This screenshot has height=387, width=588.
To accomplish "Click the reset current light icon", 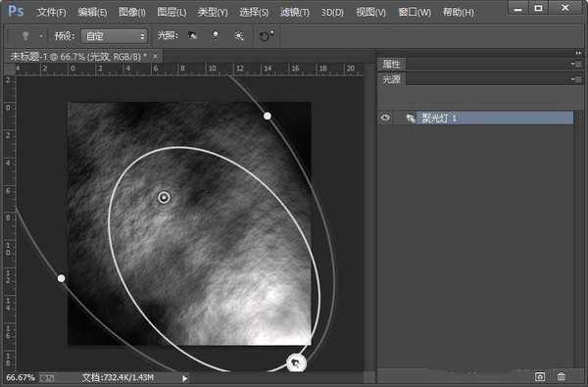I will [266, 36].
